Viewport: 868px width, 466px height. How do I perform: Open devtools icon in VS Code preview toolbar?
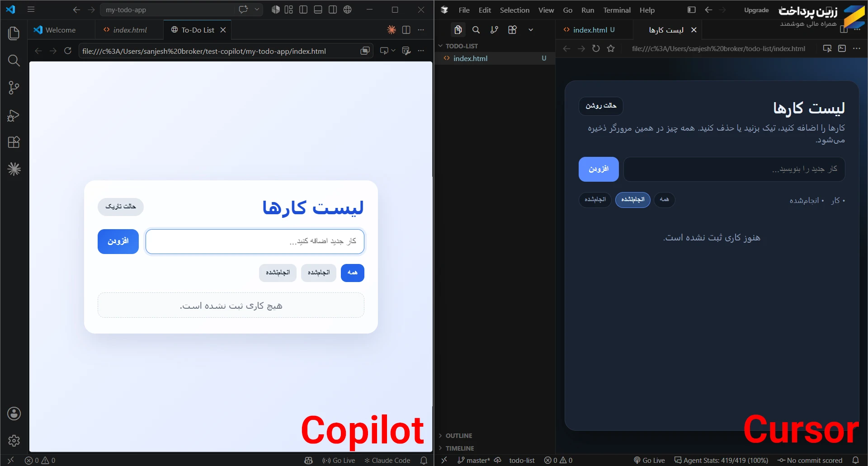tap(406, 51)
